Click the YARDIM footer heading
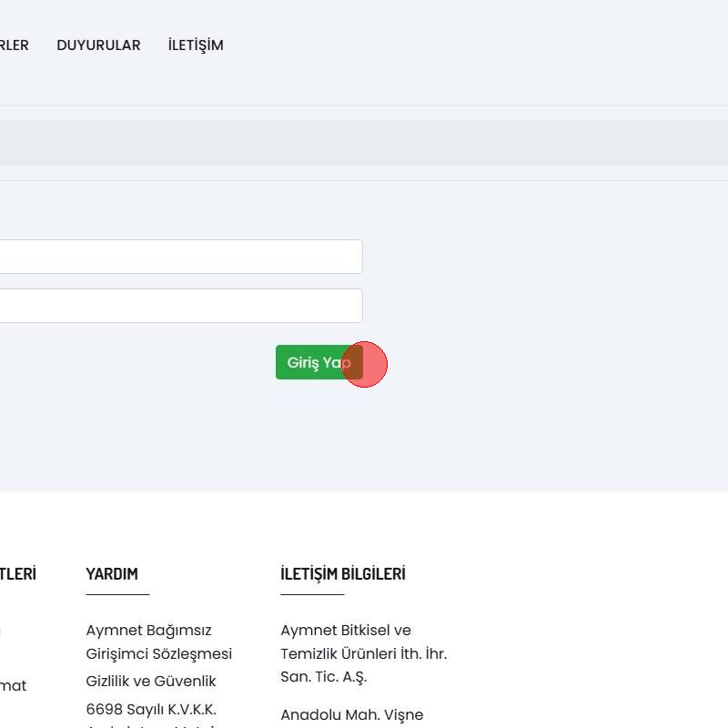 point(112,574)
